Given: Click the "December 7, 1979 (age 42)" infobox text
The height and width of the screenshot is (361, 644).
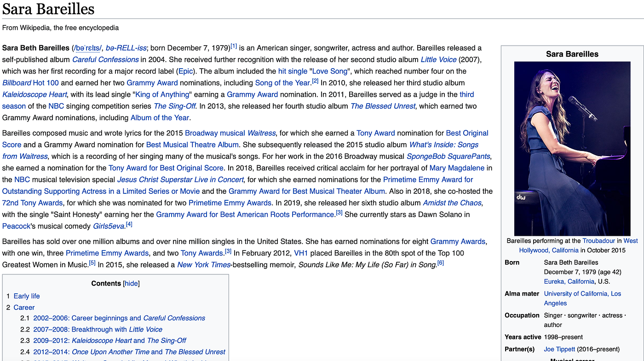Looking at the screenshot, I should (x=583, y=272).
